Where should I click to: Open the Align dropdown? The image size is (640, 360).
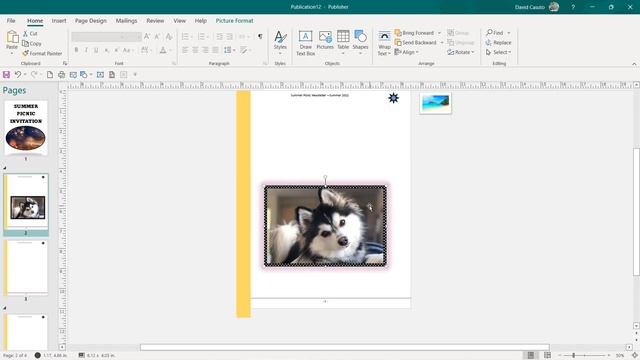click(x=407, y=52)
